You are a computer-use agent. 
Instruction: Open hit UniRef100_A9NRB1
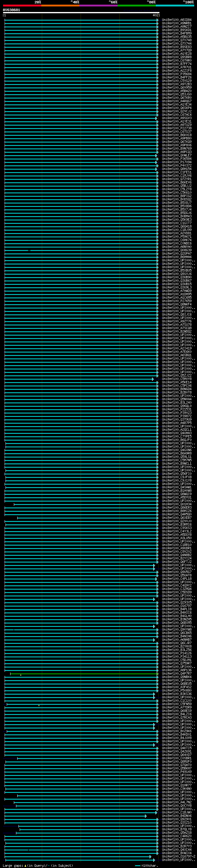tap(177, 24)
